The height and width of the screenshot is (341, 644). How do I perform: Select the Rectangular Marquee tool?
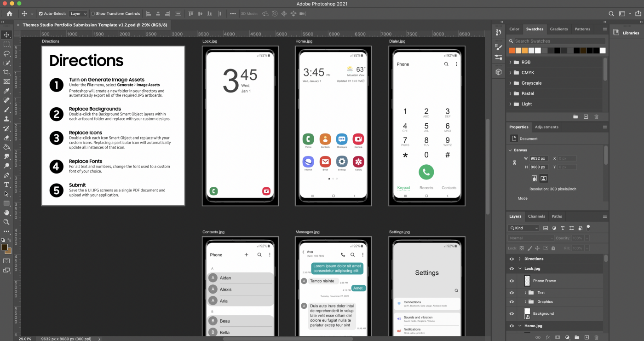pos(6,44)
